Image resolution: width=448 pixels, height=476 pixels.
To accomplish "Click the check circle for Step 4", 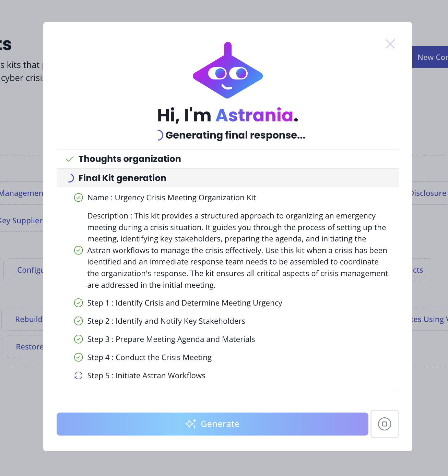I will click(79, 357).
